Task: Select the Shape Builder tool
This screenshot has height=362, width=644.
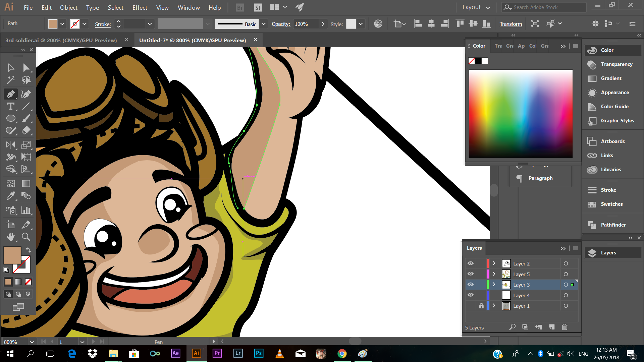Action: click(11, 169)
